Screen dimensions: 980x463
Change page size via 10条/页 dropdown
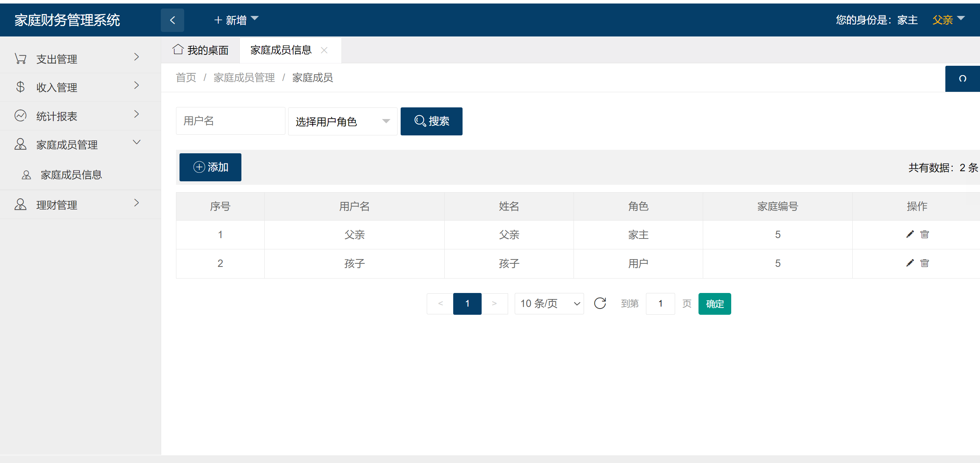[x=549, y=303]
